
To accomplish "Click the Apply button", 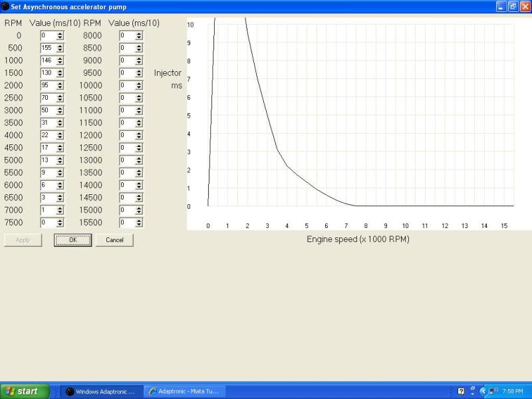I will pos(23,239).
